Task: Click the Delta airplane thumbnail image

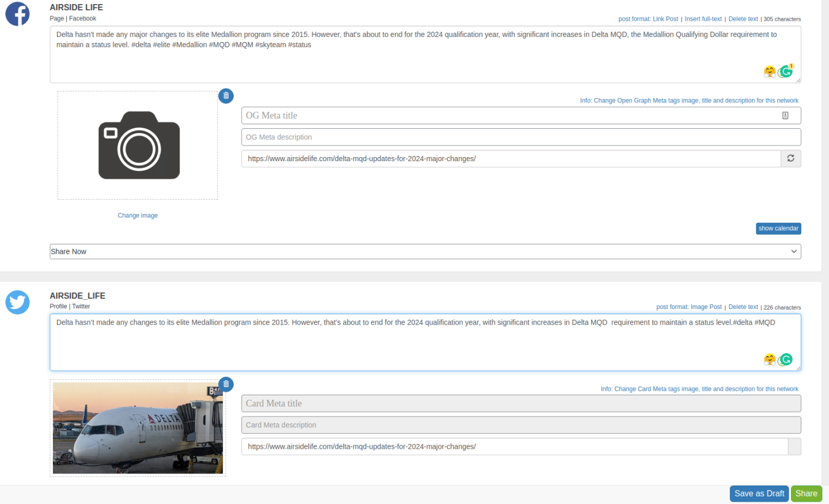Action: click(138, 428)
